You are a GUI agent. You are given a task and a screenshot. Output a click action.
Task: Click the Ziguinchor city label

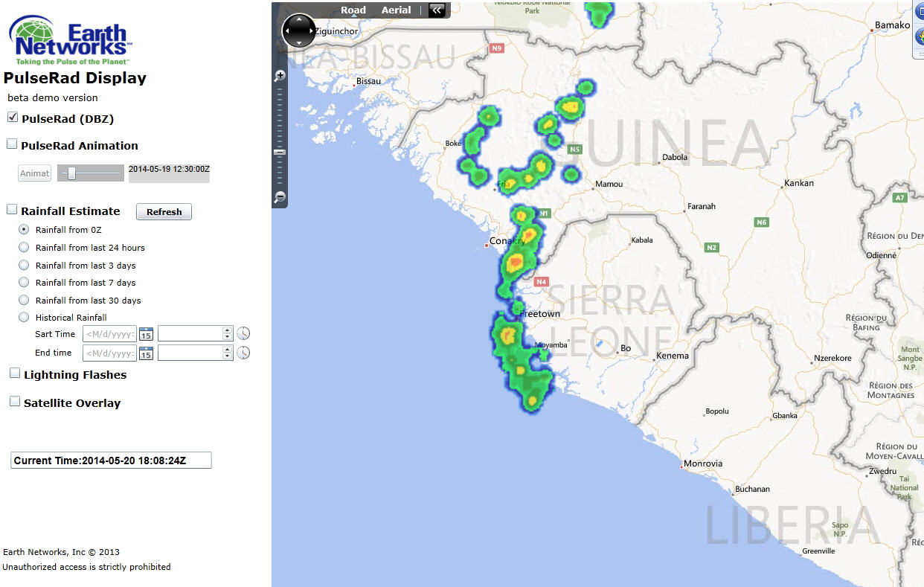336,31
